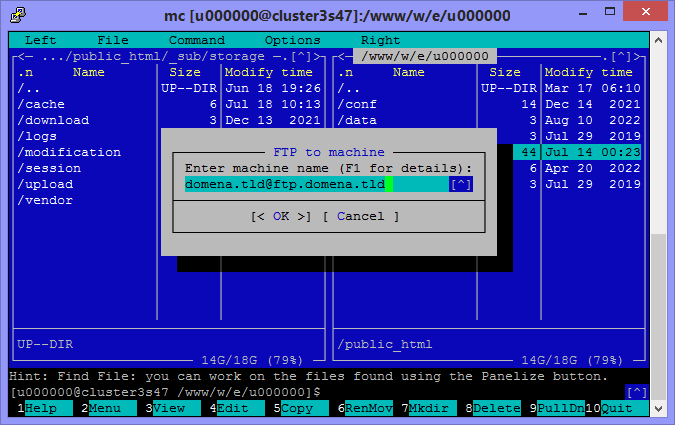The image size is (675, 425).
Task: Open the Right panel menu
Action: (381, 40)
